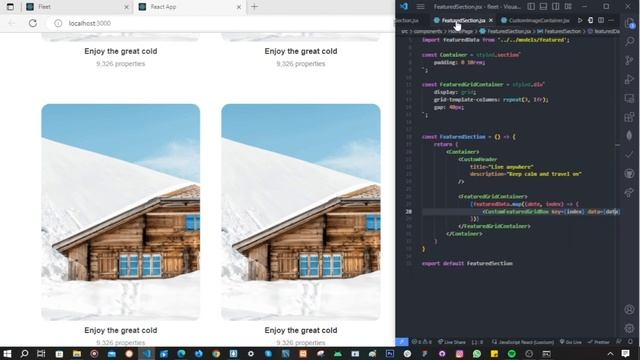Image resolution: width=640 pixels, height=360 pixels.
Task: Open WhatsApp from taskbar
Action: 477,353
